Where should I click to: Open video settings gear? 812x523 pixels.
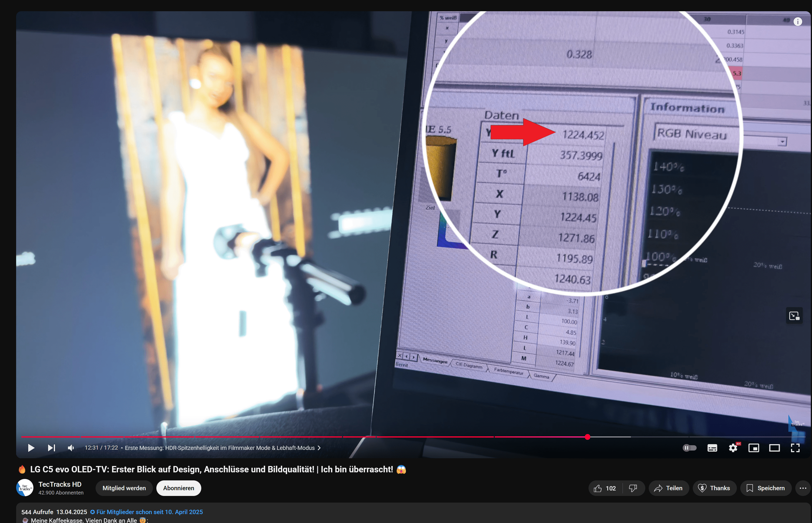point(733,448)
